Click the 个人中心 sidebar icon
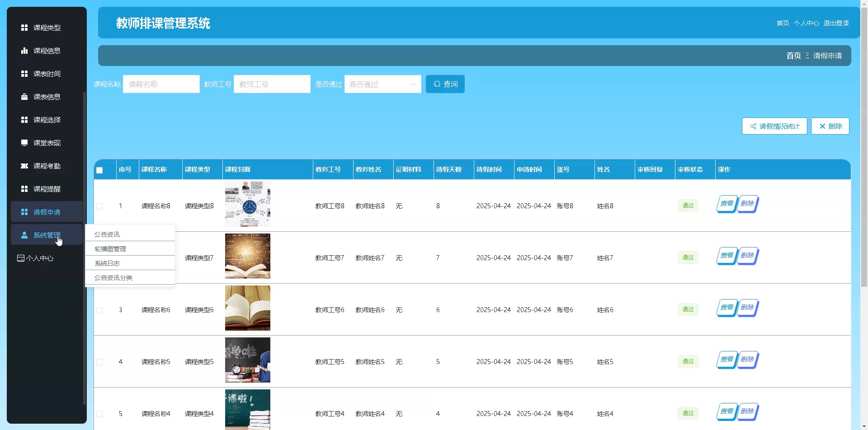Screen dimensions: 868x430 click(x=21, y=258)
